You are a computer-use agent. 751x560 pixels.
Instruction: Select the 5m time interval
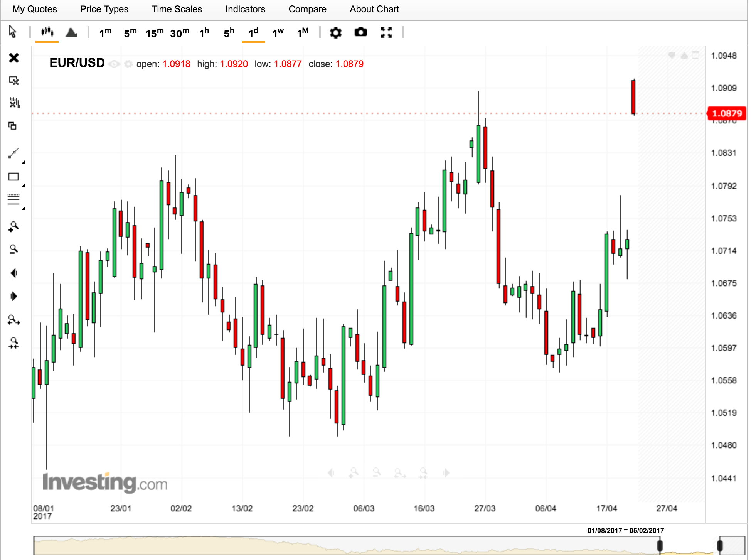pyautogui.click(x=130, y=32)
